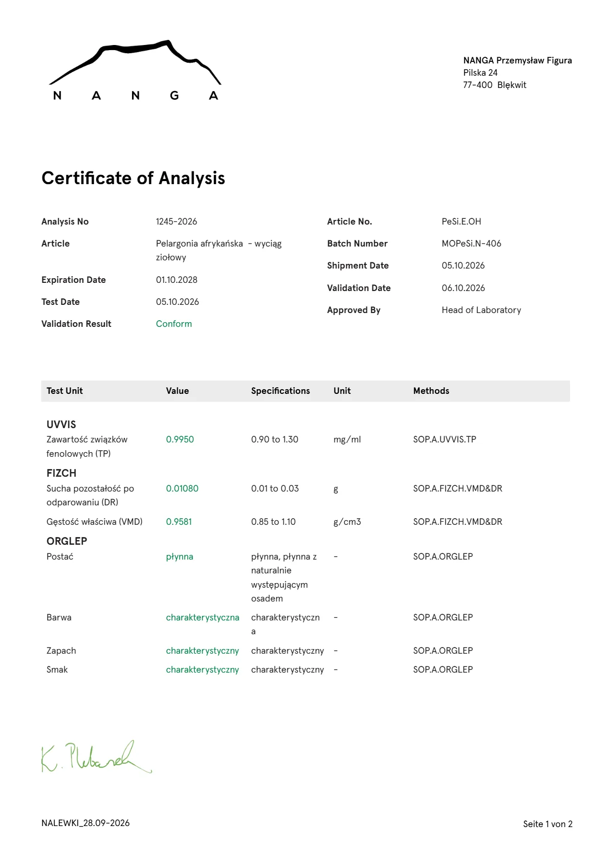
Task: Select the green płynna value for Postać
Action: point(180,557)
